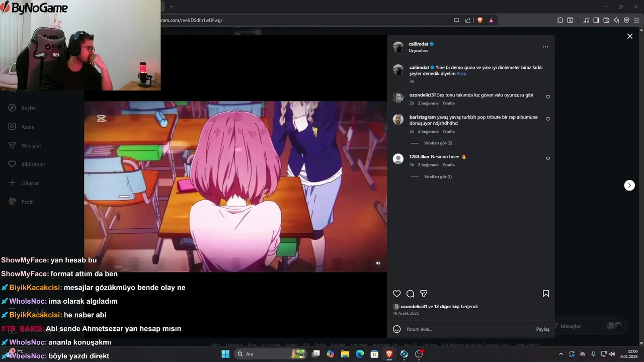The image size is (644, 362).
Task: Open Copilot from the taskbar
Action: coord(330,354)
